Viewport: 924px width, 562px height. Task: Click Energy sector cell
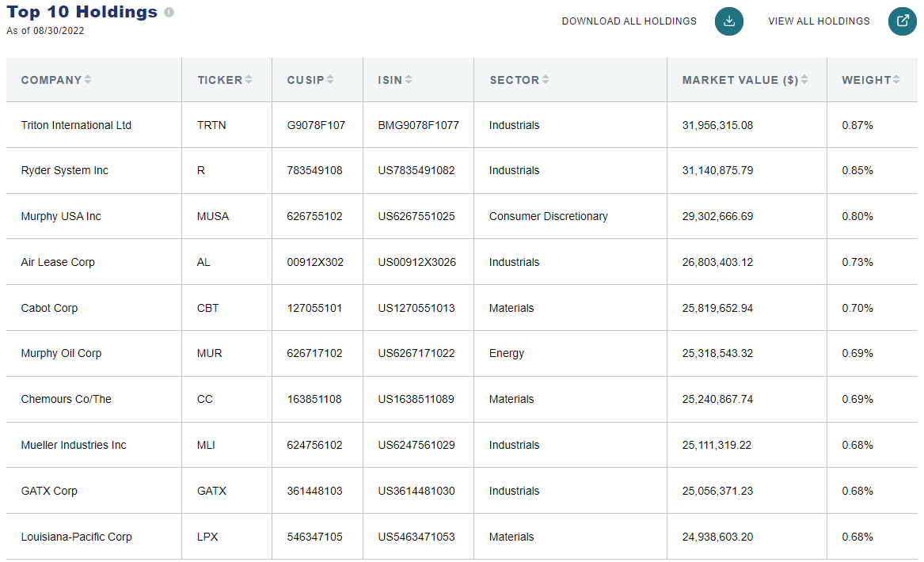(x=507, y=354)
